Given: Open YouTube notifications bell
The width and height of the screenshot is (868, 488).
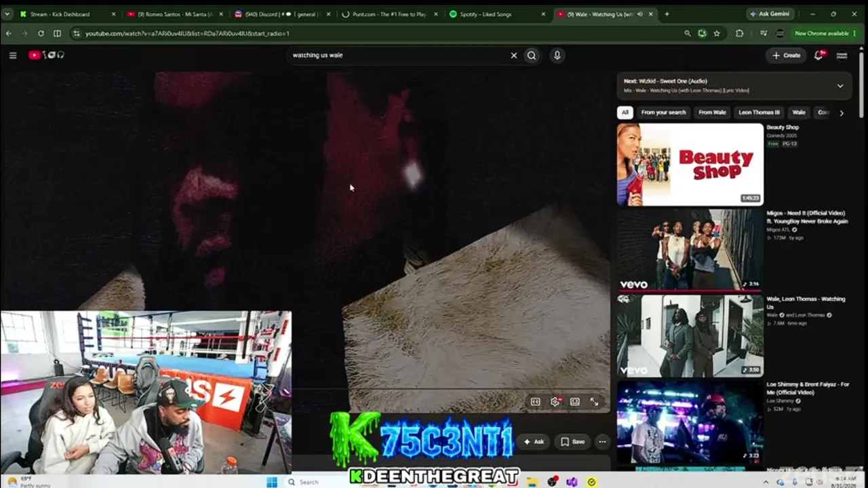Looking at the screenshot, I should point(818,56).
